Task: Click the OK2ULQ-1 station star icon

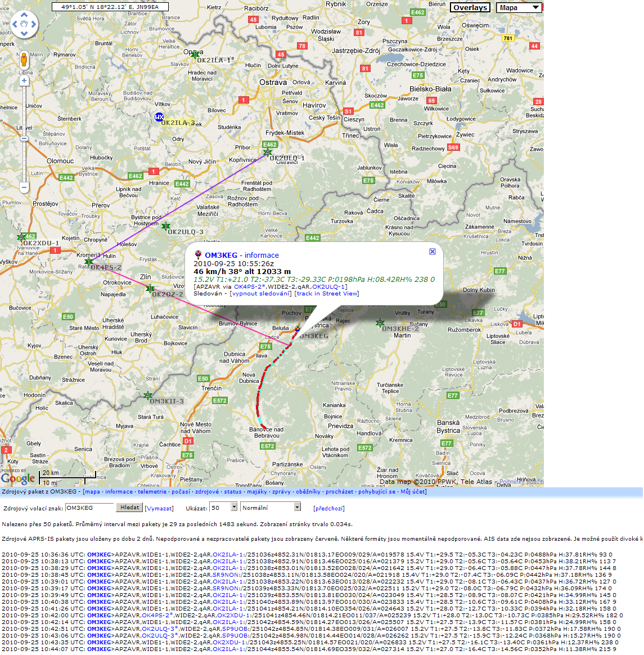Action: point(268,153)
